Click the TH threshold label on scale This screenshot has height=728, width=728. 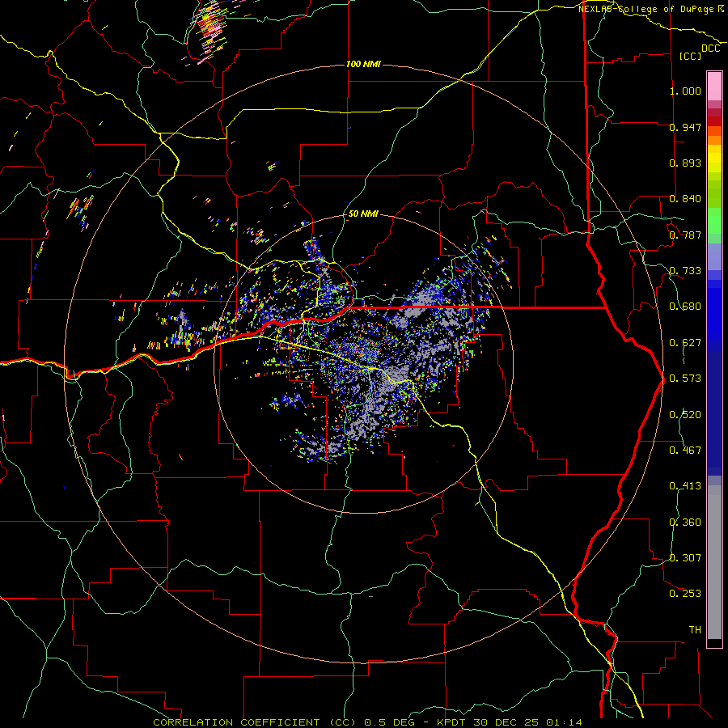695,630
